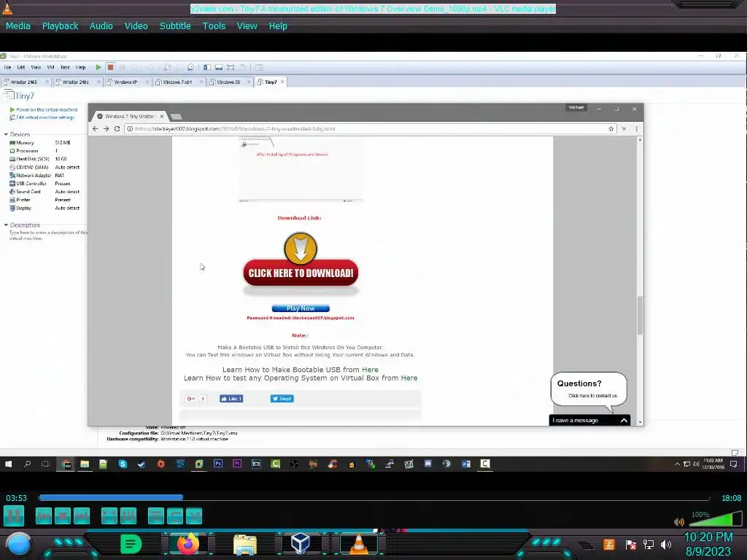Open the 10:20 PM clock and date
This screenshot has height=560, width=747.
[708, 544]
